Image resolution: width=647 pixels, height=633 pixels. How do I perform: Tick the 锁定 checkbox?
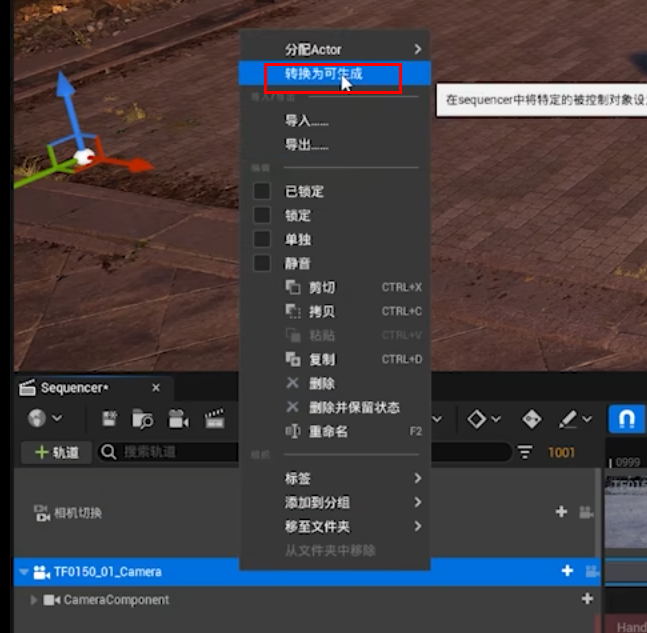262,215
